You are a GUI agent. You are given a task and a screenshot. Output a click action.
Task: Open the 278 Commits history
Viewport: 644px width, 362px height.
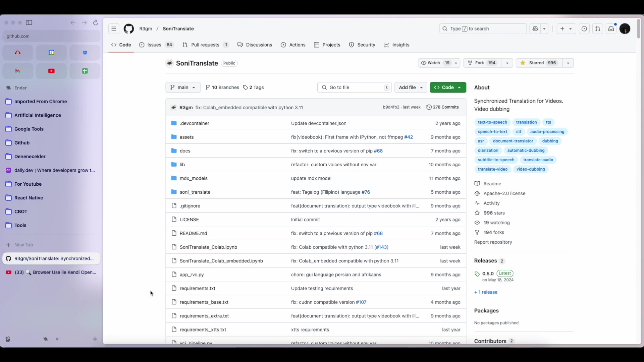coord(442,107)
